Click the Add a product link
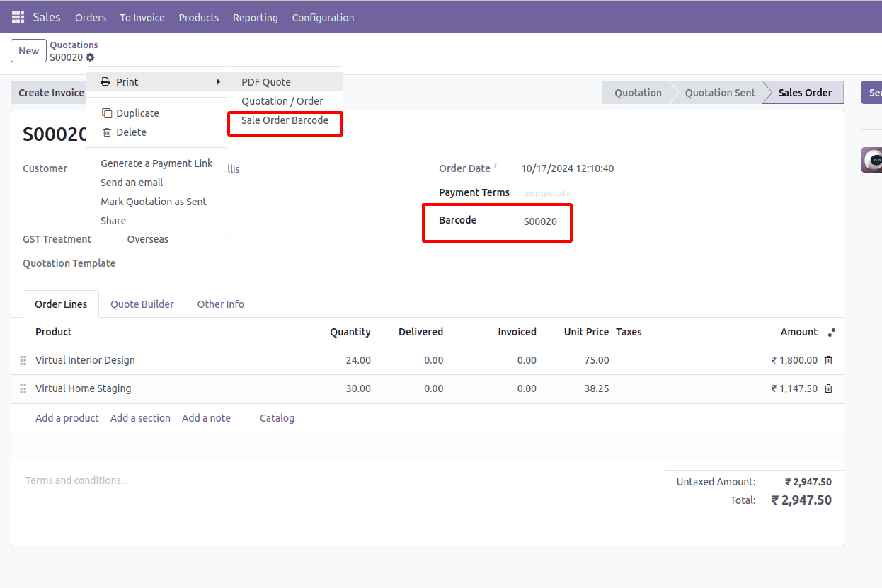882x588 pixels. [67, 418]
